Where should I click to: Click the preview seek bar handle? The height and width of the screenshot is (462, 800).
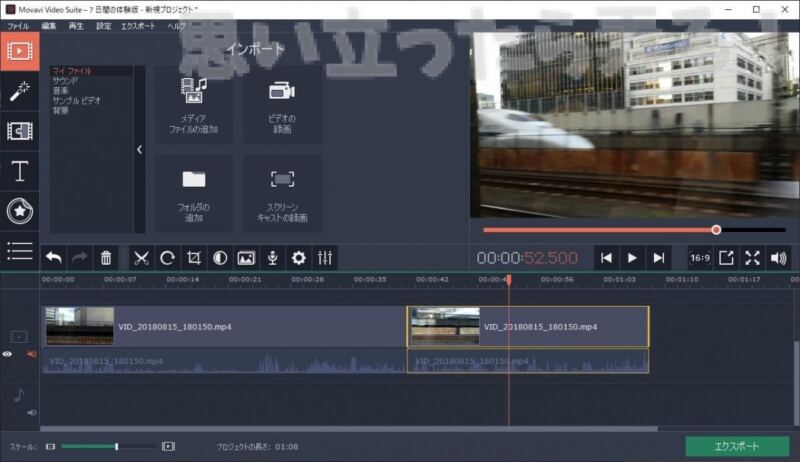[x=716, y=230]
